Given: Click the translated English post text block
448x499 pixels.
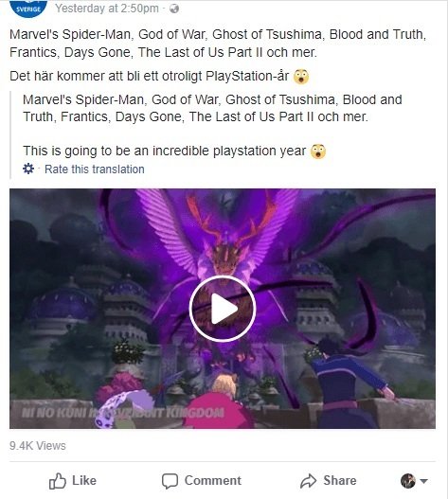Looking at the screenshot, I should (212, 125).
